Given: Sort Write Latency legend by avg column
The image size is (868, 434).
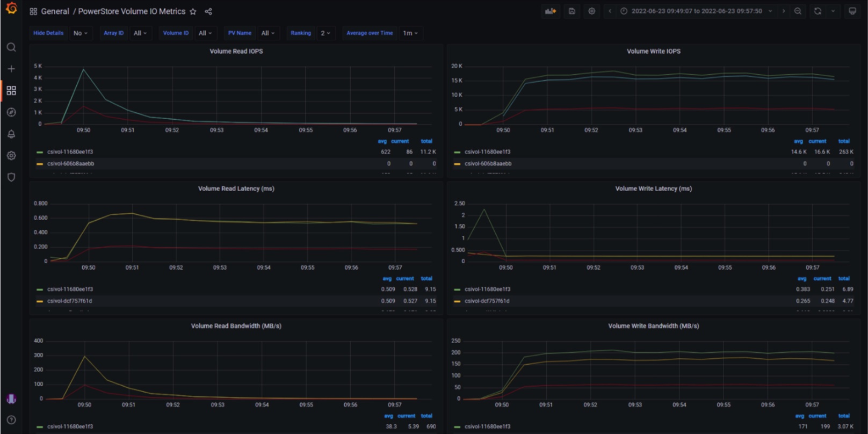Looking at the screenshot, I should click(802, 279).
